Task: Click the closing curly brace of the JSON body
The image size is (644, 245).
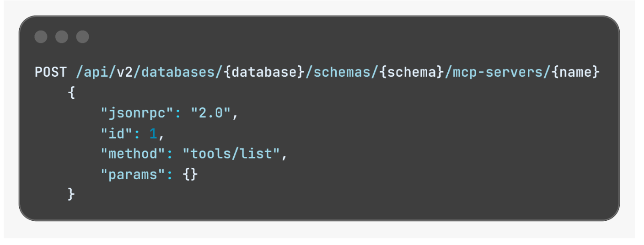Action: [71, 195]
